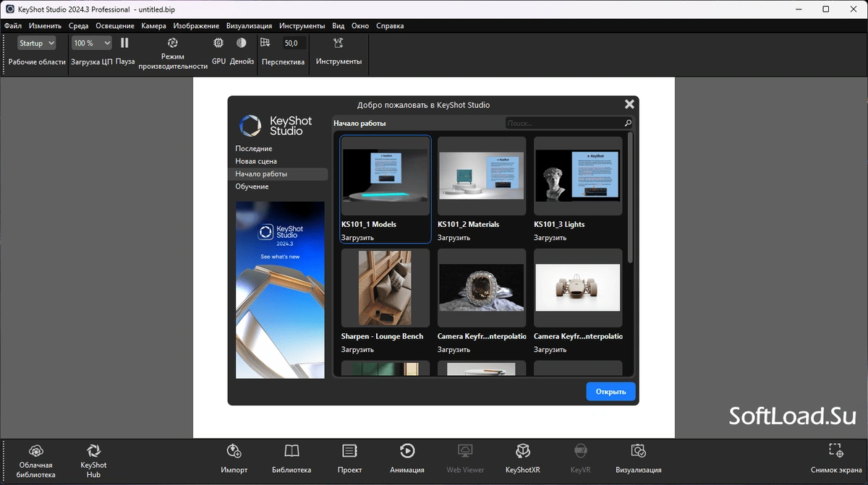The image size is (868, 485).
Task: Select the KS101_2 Materials thumbnail
Action: [x=482, y=176]
